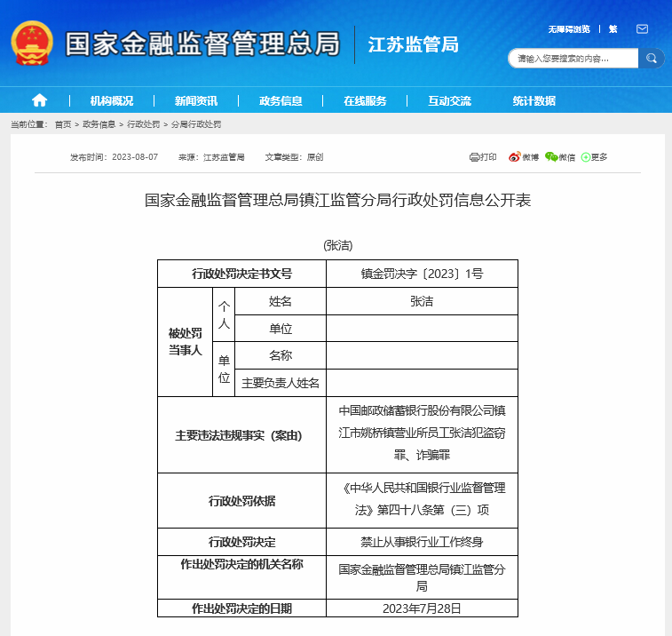This screenshot has width=672, height=636.
Task: Click the mail envelope icon
Action: click(x=642, y=29)
